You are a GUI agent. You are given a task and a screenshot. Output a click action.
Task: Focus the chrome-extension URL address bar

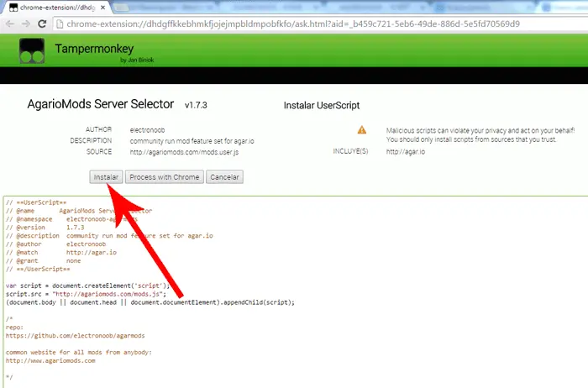[x=292, y=24]
